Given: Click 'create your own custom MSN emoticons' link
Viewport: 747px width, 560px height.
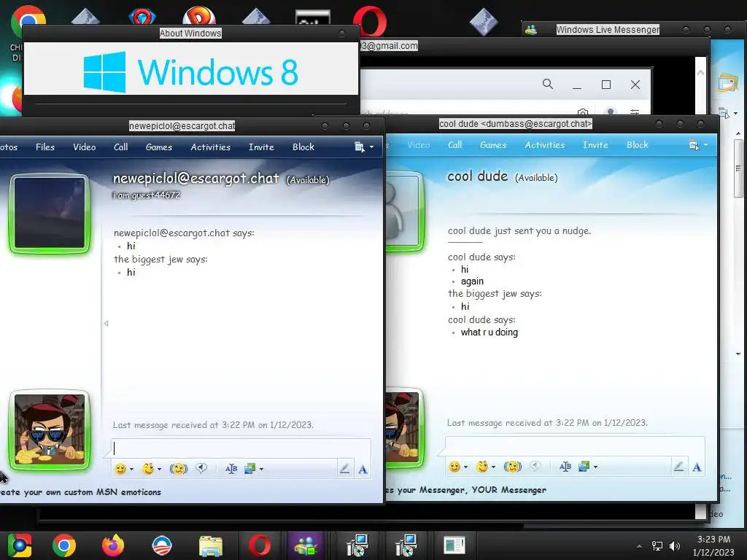Looking at the screenshot, I should coord(80,492).
